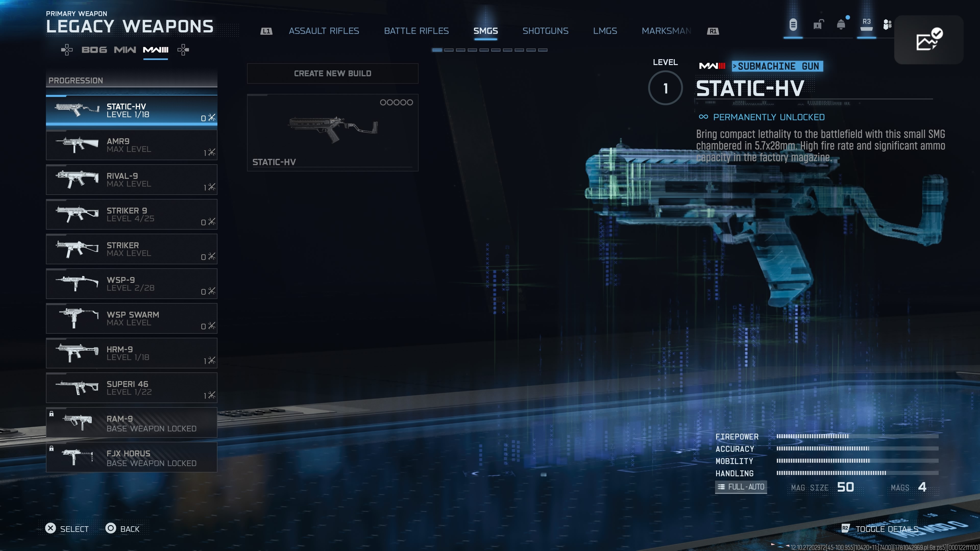980x551 pixels.
Task: Click the circle button icon for Back
Action: pos(110,528)
